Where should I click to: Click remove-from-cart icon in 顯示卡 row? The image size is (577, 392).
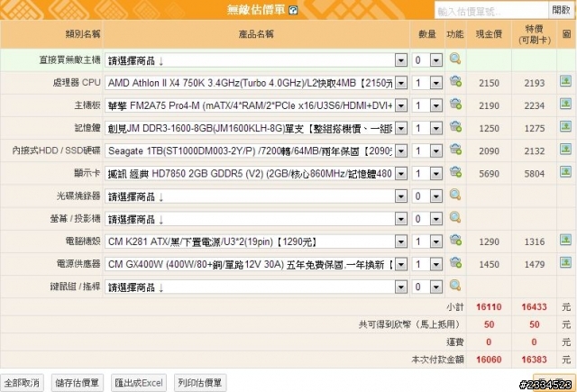tap(455, 172)
